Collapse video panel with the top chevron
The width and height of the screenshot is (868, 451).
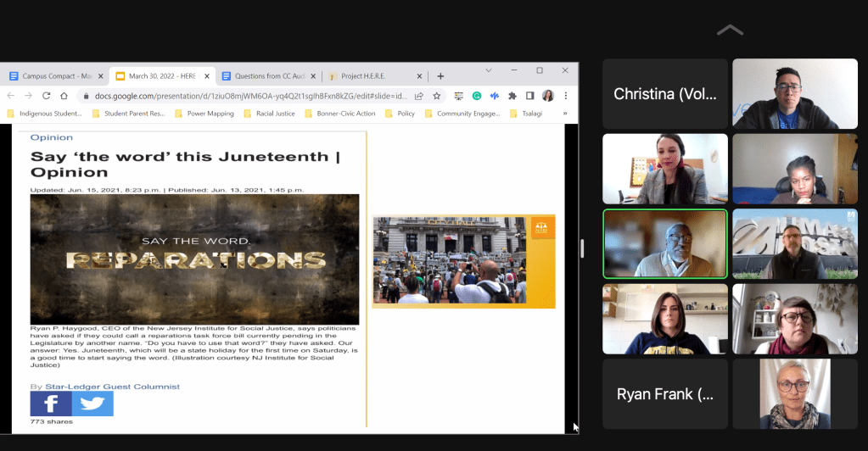click(730, 31)
